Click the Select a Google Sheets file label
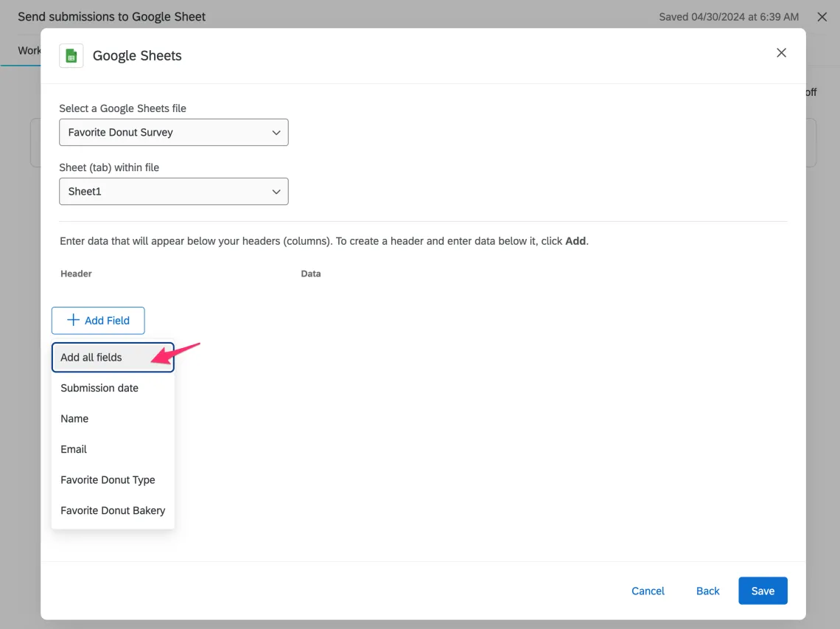Viewport: 840px width, 629px height. click(x=122, y=108)
